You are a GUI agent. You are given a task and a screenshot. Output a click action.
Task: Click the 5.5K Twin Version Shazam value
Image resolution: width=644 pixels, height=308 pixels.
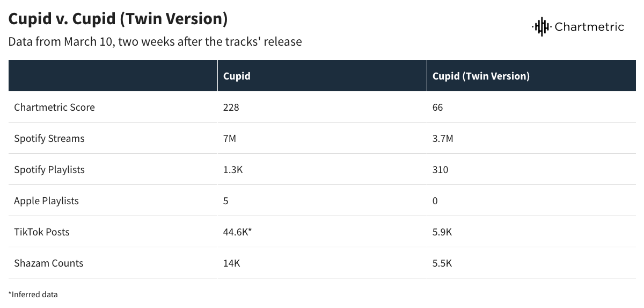[442, 263]
